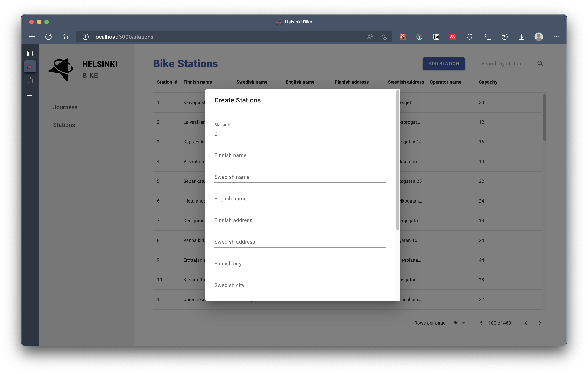588x374 pixels.
Task: Open the Notion extension in the toolbar
Action: (436, 37)
